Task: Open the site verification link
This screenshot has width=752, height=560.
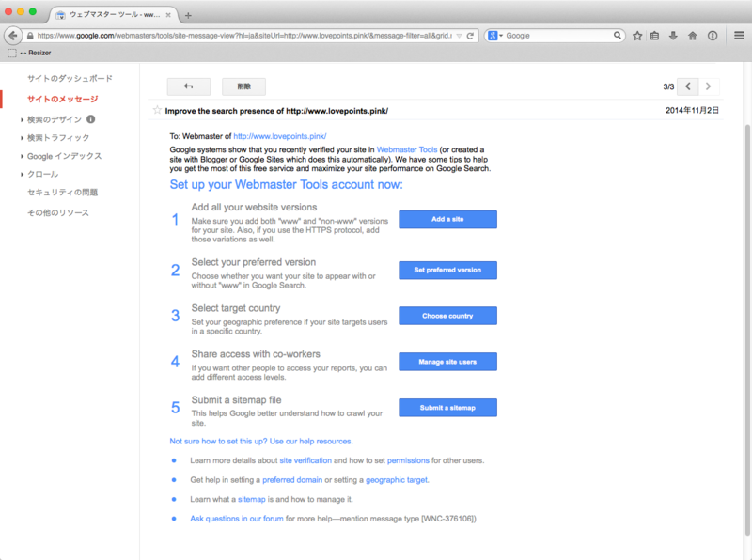Action: pos(305,460)
